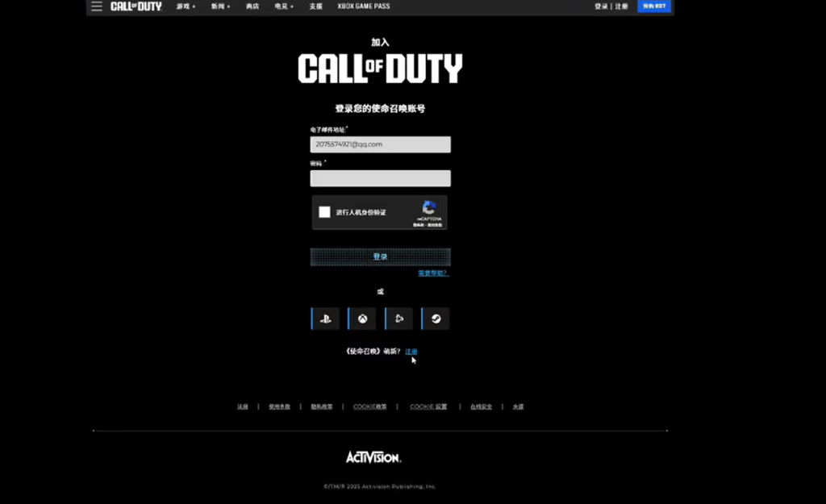Open the 商店 menu item
The width and height of the screenshot is (826, 504).
click(x=252, y=6)
